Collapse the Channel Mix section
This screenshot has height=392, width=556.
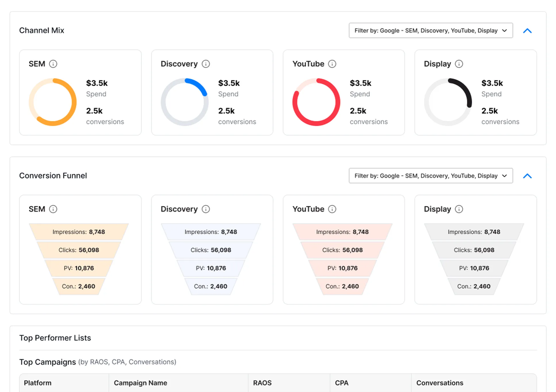(527, 31)
